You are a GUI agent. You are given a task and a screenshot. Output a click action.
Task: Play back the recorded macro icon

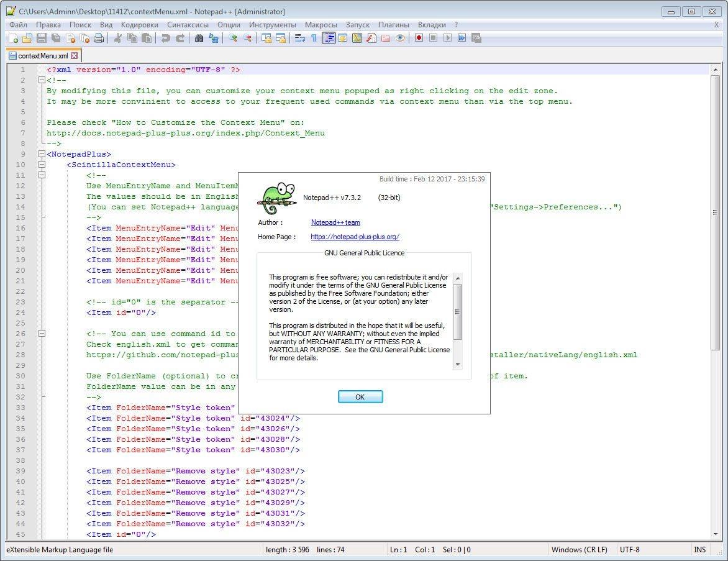[448, 38]
